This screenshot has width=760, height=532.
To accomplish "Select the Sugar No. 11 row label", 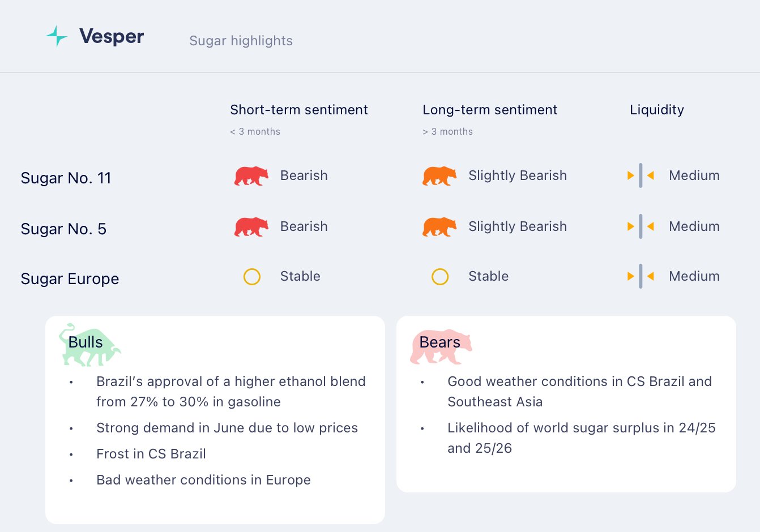I will [x=66, y=178].
